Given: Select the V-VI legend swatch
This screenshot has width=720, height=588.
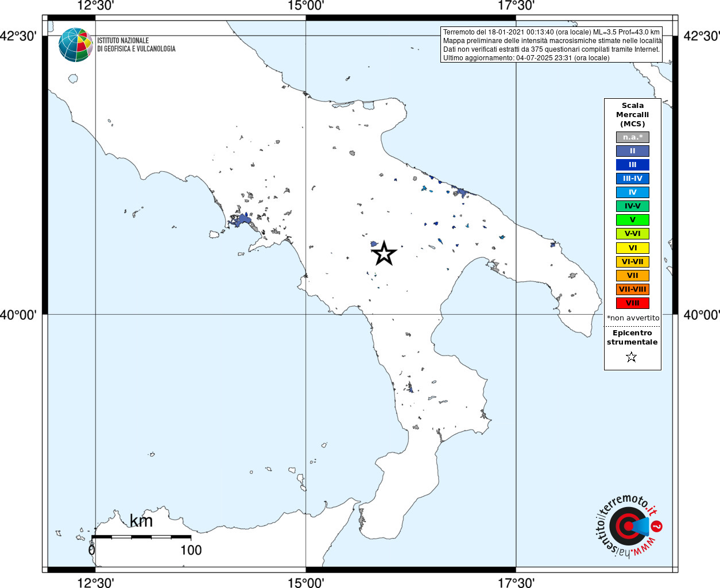Looking at the screenshot, I should pyautogui.click(x=632, y=234).
